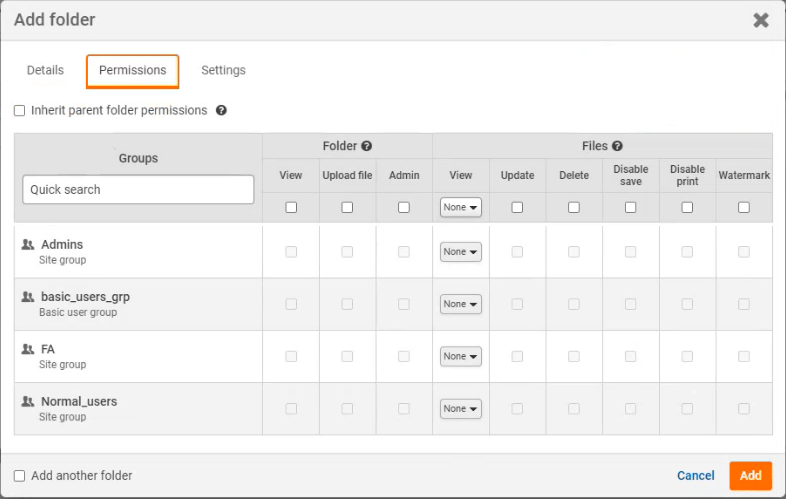Open the header Files View dropdown
The height and width of the screenshot is (499, 786).
click(460, 207)
